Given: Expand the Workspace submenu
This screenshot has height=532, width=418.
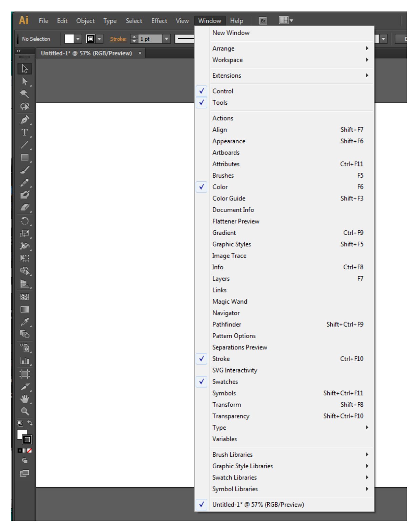Looking at the screenshot, I should point(285,60).
